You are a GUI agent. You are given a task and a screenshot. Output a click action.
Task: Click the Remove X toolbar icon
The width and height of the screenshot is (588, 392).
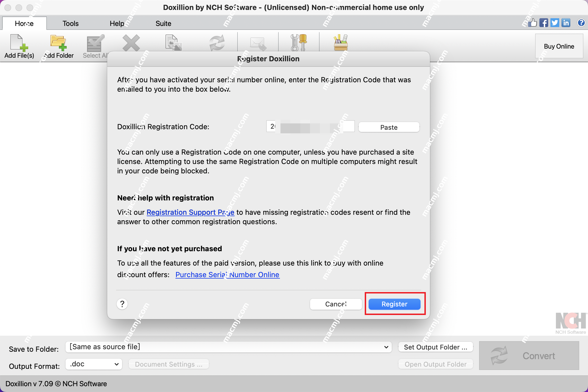131,43
